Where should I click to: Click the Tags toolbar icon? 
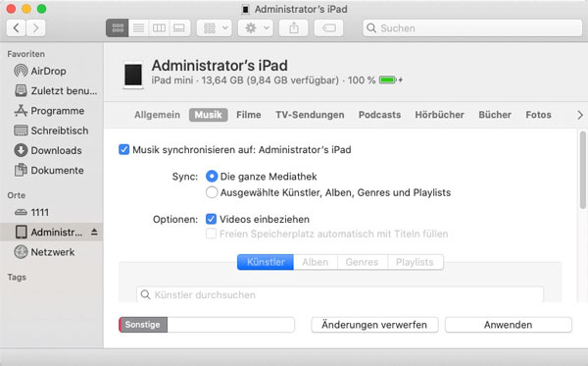329,28
